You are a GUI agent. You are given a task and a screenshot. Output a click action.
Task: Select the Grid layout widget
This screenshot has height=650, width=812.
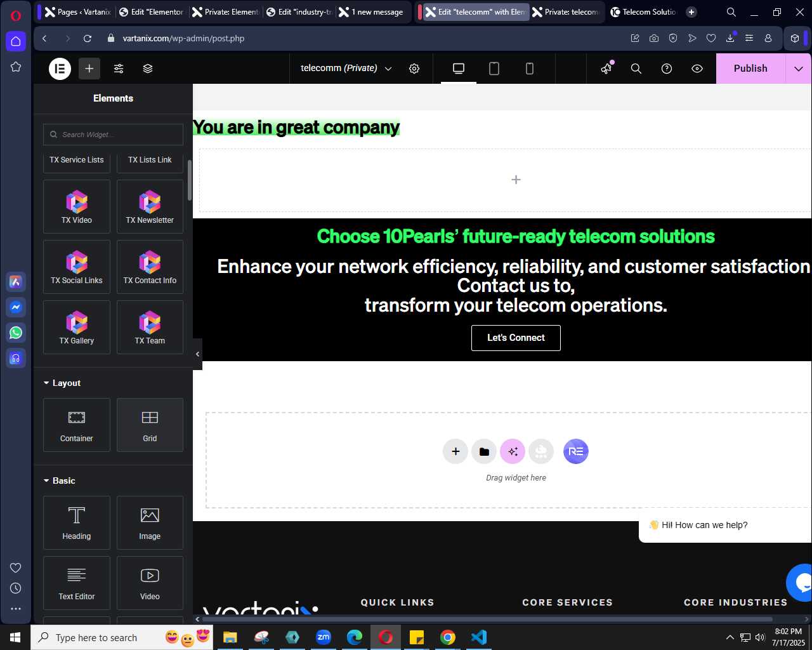coord(150,425)
